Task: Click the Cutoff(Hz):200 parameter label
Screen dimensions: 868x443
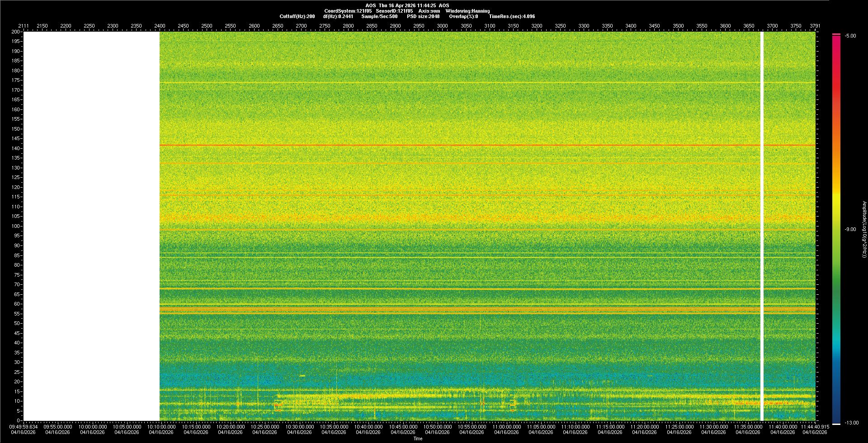Action: (297, 16)
